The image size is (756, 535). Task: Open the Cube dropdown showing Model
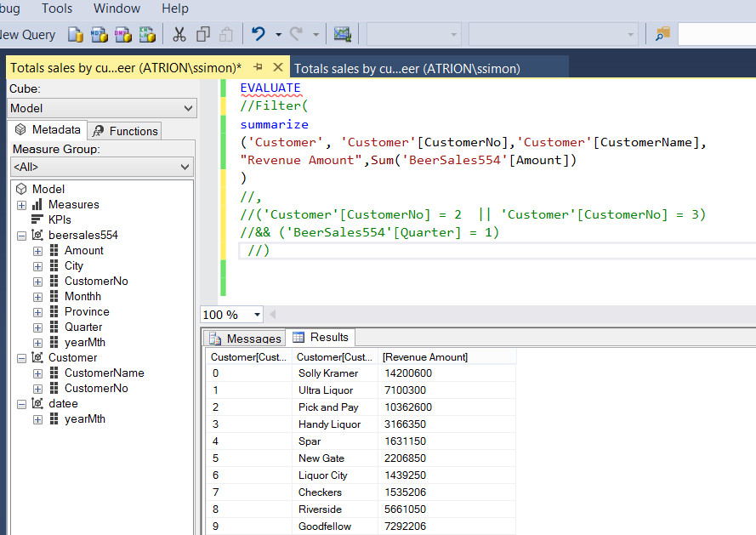click(188, 108)
